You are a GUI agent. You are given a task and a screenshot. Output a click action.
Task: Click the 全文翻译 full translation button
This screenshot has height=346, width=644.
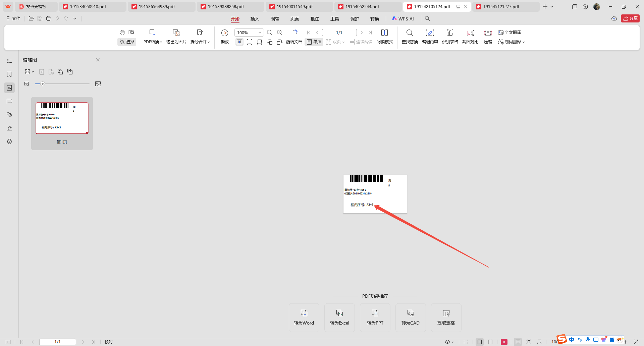(x=509, y=33)
